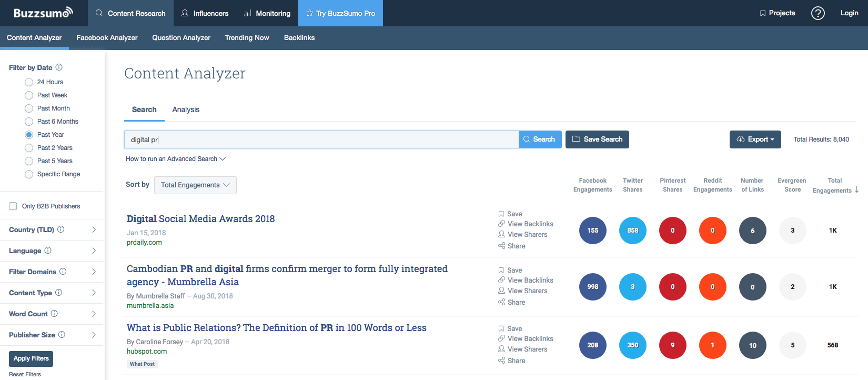Image resolution: width=868 pixels, height=380 pixels.
Task: Share the hubspot What is Public Relations article
Action: point(511,361)
